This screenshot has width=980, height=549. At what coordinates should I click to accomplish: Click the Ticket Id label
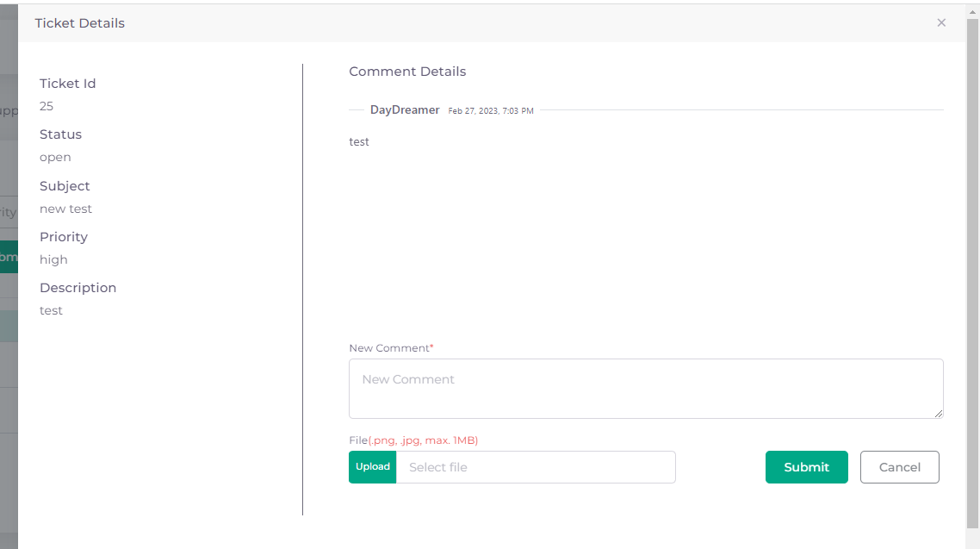67,84
